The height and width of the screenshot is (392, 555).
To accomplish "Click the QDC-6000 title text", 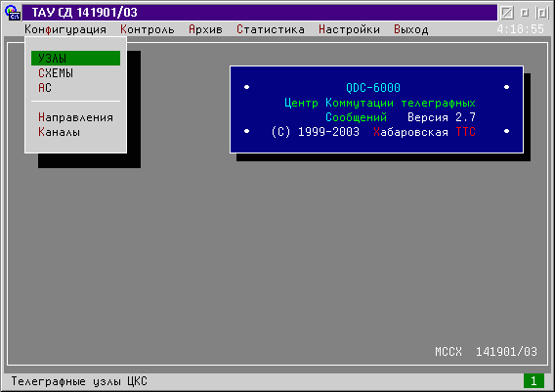I will [x=373, y=87].
